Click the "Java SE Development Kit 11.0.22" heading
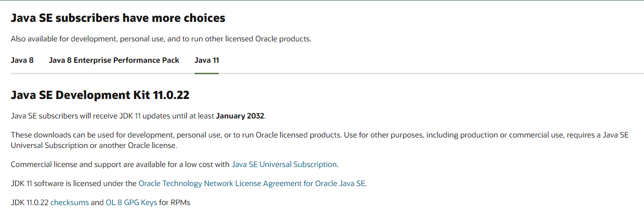 [100, 96]
